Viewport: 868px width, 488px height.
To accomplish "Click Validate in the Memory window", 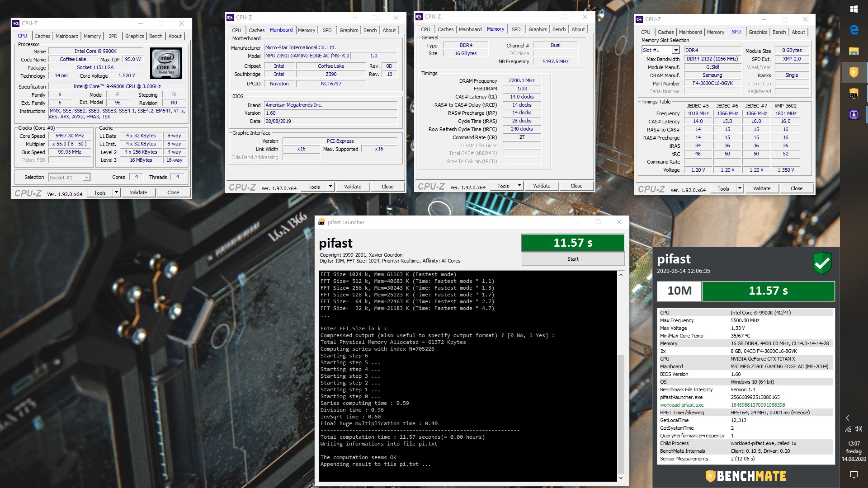I will coord(542,186).
